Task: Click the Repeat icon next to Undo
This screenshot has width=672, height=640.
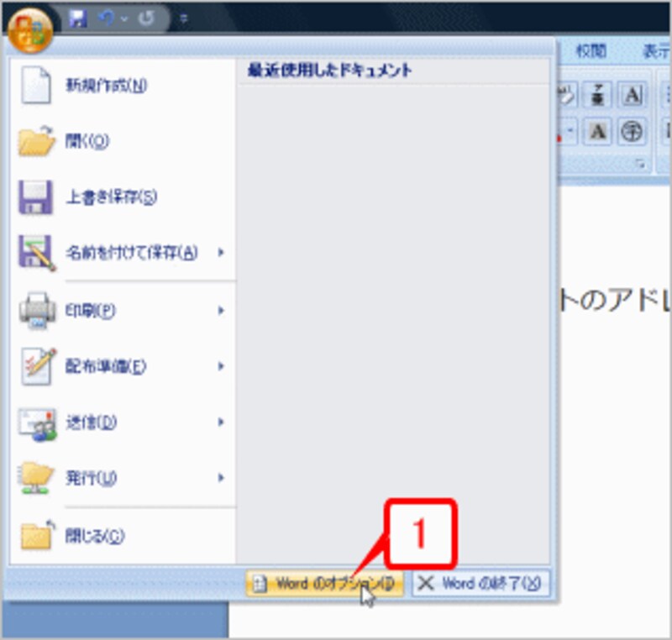Action: click(x=144, y=17)
